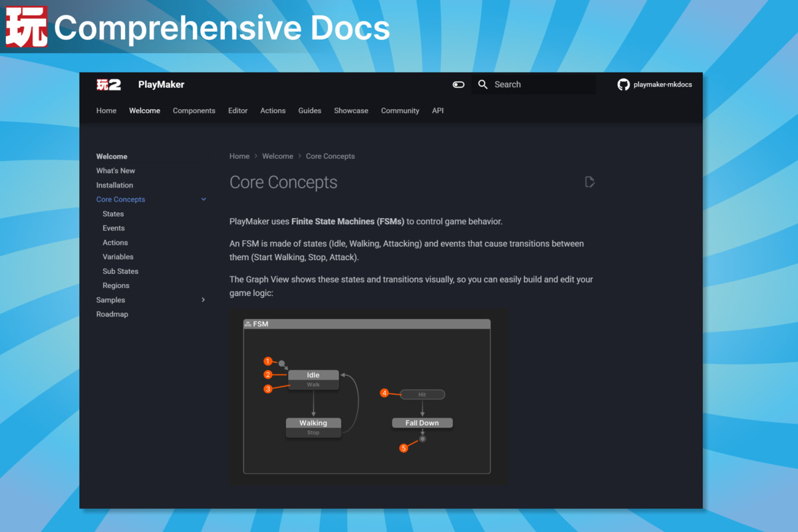Open What's New in the sidebar
This screenshot has height=532, width=798.
(116, 171)
